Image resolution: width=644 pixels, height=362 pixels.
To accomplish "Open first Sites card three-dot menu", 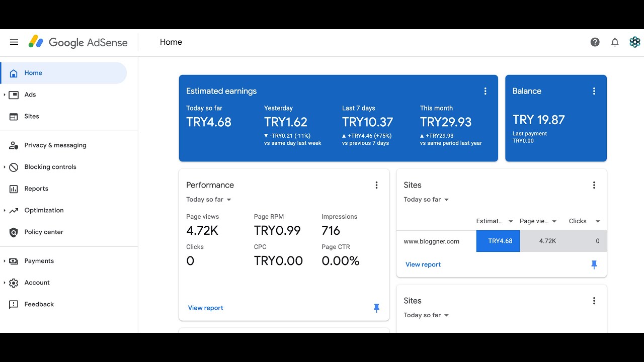I will point(594,185).
